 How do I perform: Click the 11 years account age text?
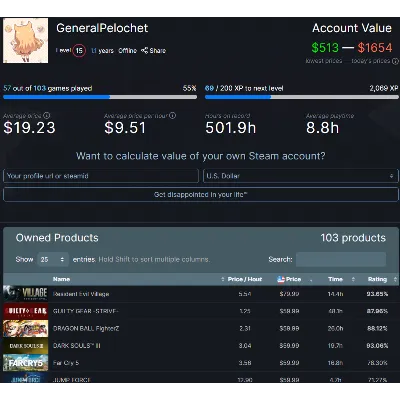pyautogui.click(x=102, y=51)
